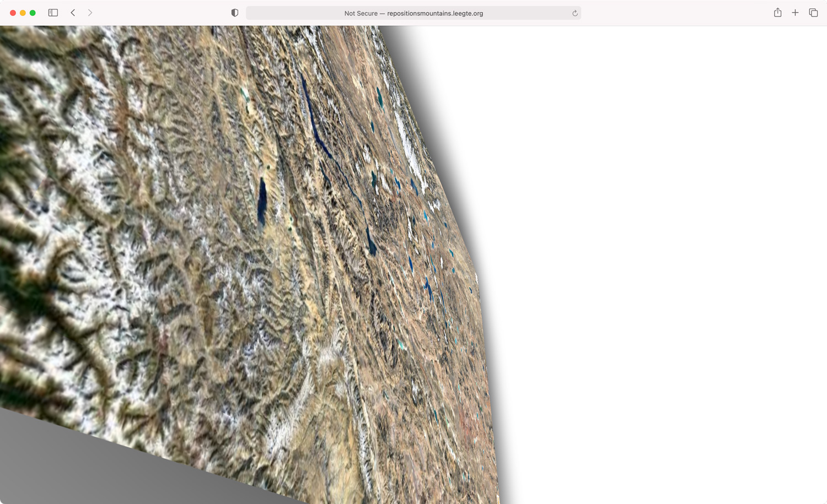This screenshot has height=504, width=827.
Task: Go back to the previous page
Action: pos(73,13)
